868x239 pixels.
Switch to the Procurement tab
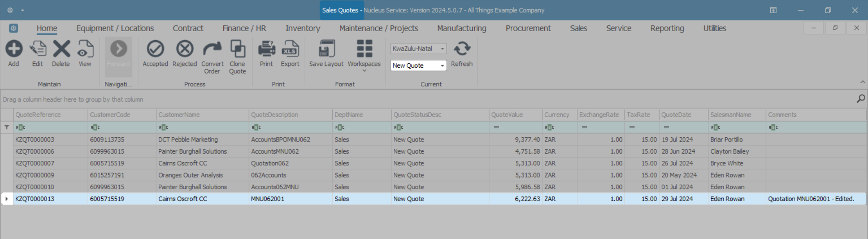(528, 28)
